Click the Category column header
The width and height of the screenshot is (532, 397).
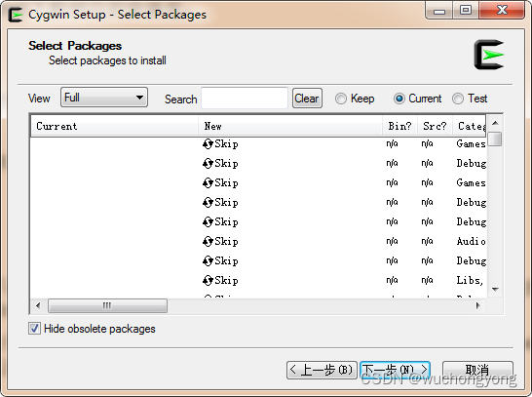click(x=470, y=126)
